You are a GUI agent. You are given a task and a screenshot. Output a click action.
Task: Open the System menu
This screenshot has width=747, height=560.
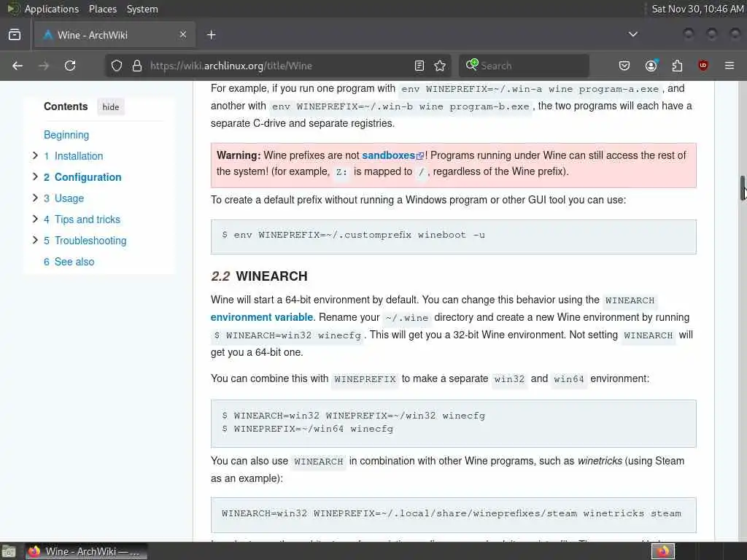tap(142, 9)
